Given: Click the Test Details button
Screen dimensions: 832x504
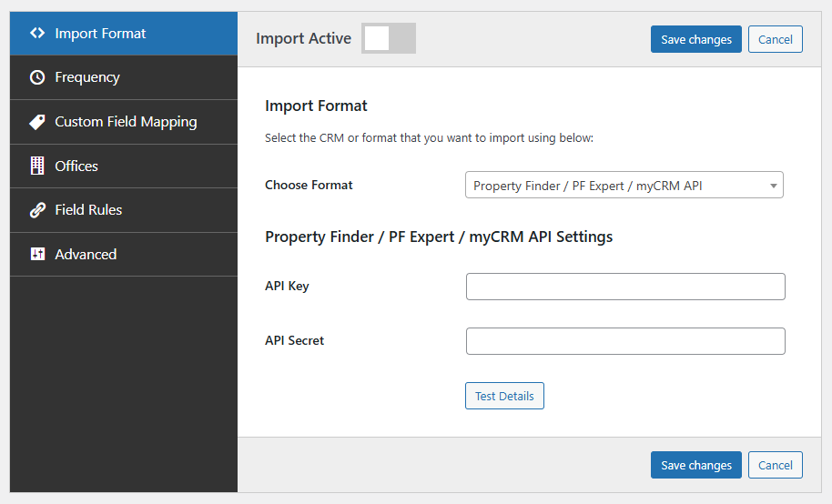Looking at the screenshot, I should (504, 396).
